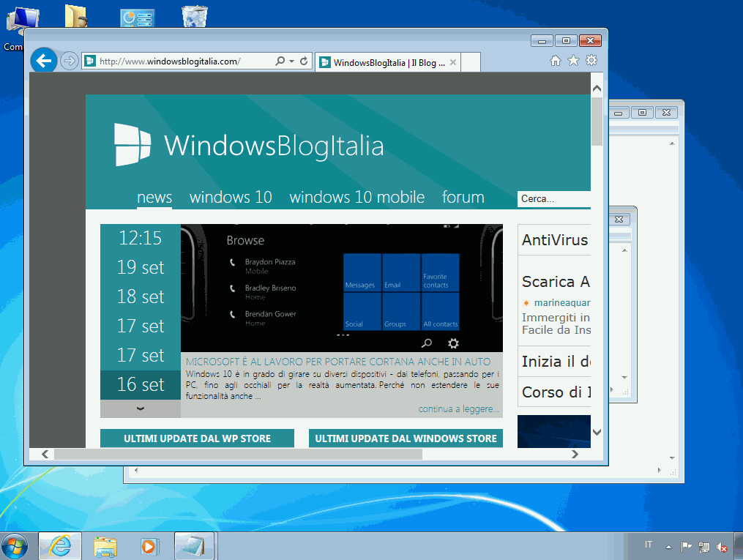The image size is (743, 560).
Task: Click the horizontal scroll right arrow
Action: pos(575,454)
